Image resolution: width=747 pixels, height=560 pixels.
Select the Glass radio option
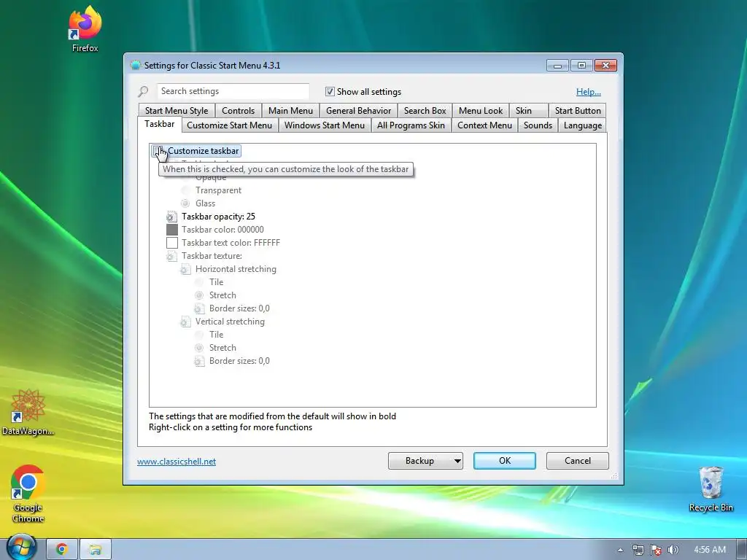185,203
